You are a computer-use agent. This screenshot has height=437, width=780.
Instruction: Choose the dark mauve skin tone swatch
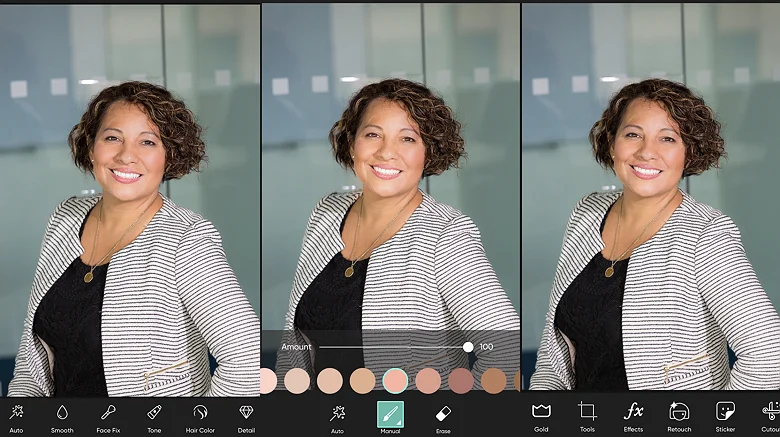pyautogui.click(x=461, y=381)
